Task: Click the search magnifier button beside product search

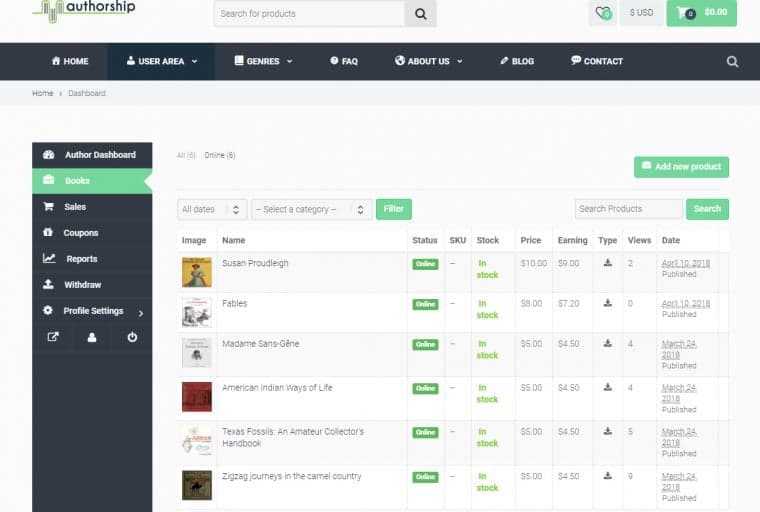Action: tap(421, 14)
